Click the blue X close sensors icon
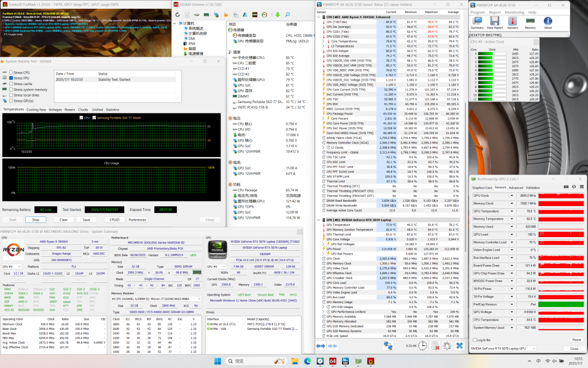Viewport: 588px width, 368px height. (x=460, y=346)
